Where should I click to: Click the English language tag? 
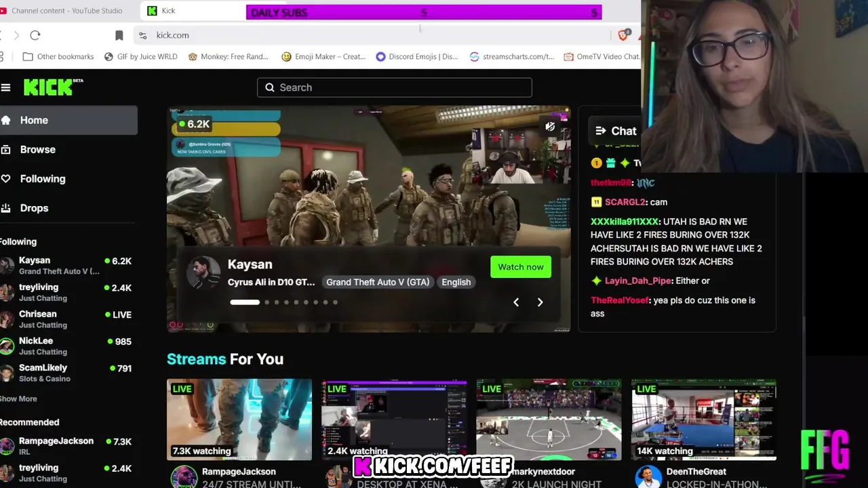coord(456,282)
